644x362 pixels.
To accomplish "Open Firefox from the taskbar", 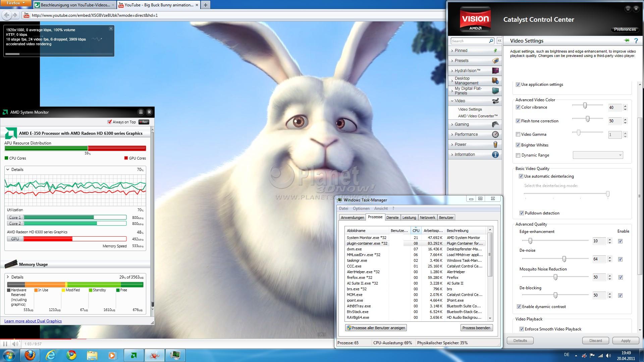I will [x=30, y=355].
